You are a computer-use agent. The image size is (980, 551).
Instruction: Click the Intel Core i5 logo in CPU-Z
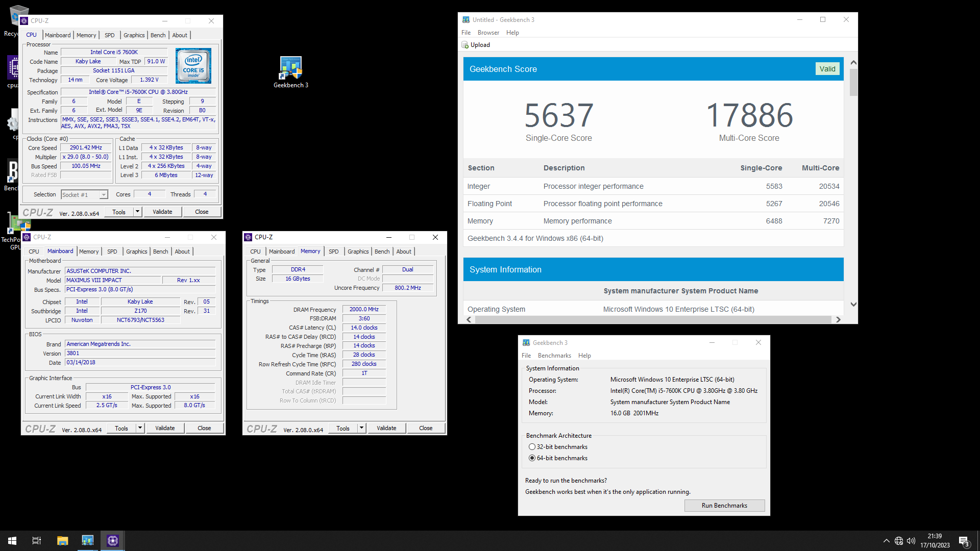point(193,66)
